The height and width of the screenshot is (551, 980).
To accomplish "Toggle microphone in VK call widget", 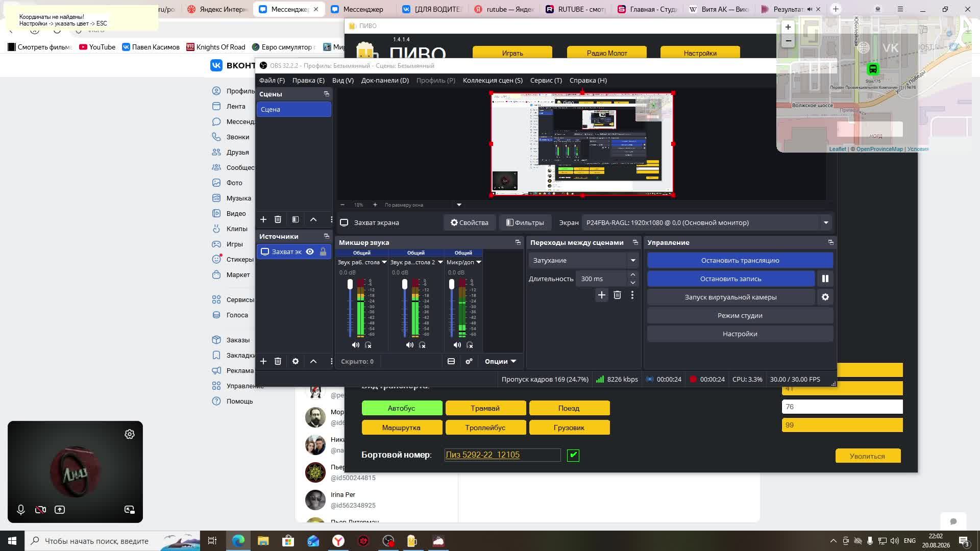I will 21,510.
